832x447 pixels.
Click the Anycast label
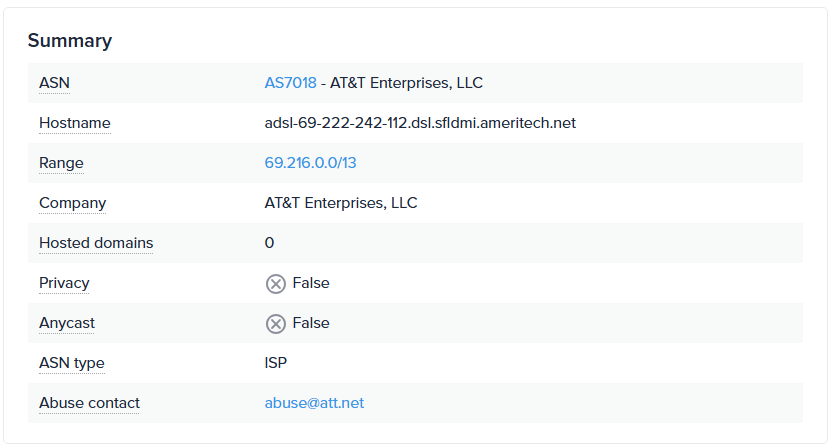click(x=67, y=323)
